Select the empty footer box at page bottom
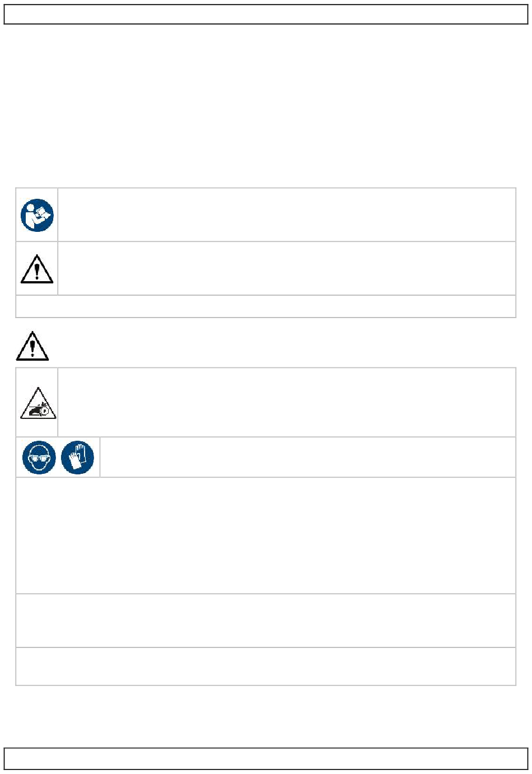 [x=266, y=758]
